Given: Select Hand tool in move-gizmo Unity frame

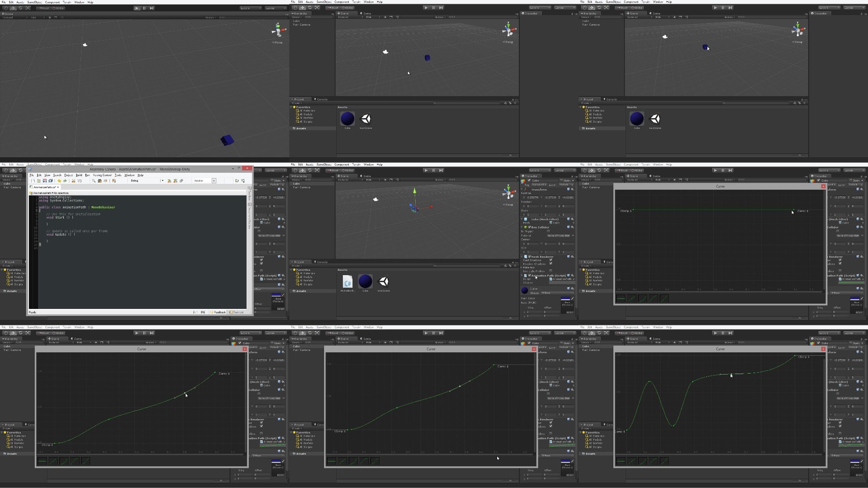Looking at the screenshot, I should [295, 170].
